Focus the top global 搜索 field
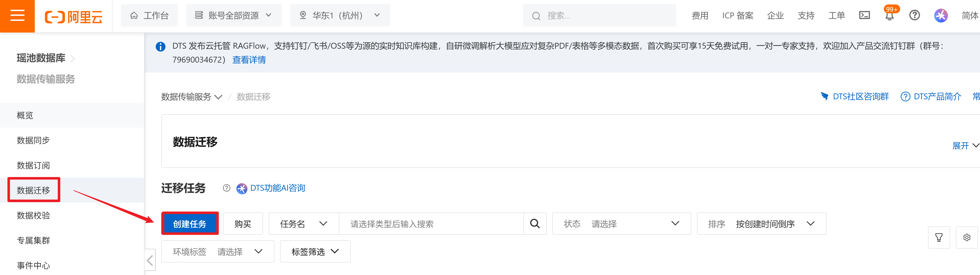This screenshot has width=980, height=275. 600,15
